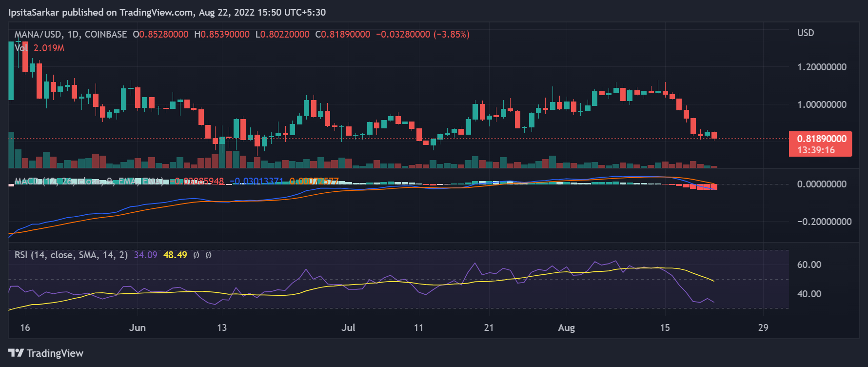Click the red current price label 0.81890000
The width and height of the screenshot is (868, 367).
(822, 139)
